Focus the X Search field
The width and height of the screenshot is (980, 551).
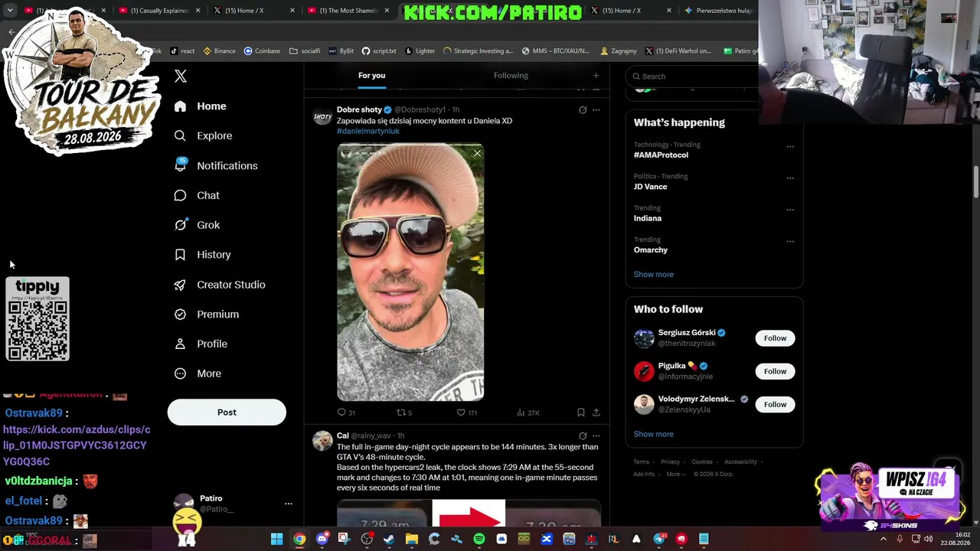click(x=693, y=76)
